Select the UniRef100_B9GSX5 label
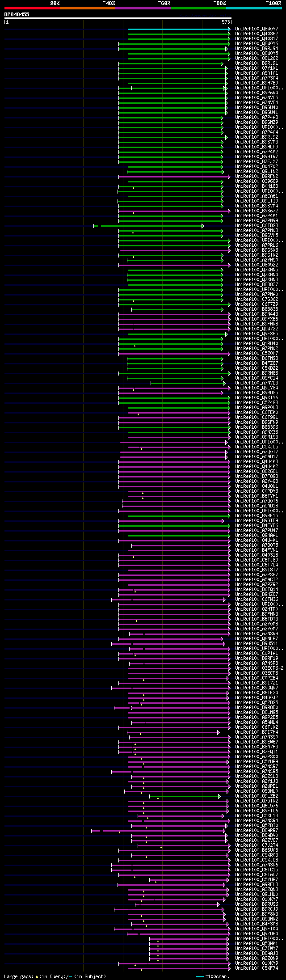 257,250
